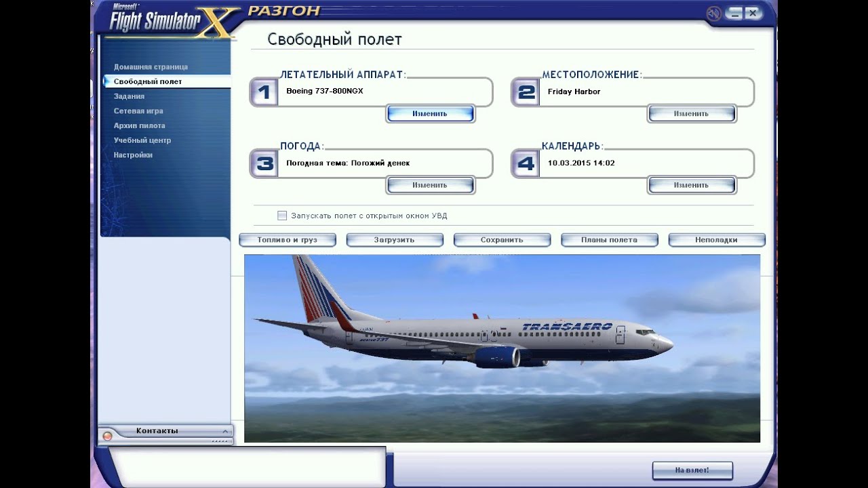Click the Контакты panel resize grip dots
The height and width of the screenshot is (488, 868).
click(x=220, y=441)
